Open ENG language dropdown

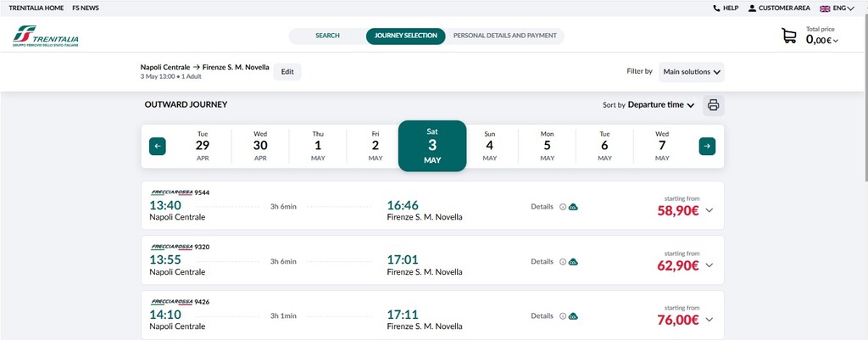(x=843, y=8)
